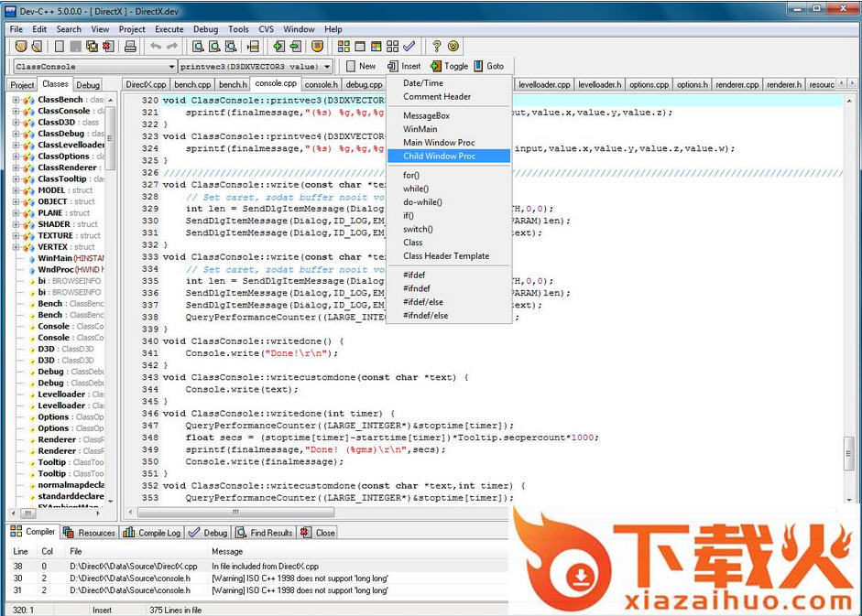The image size is (862, 616).
Task: Select the WndProc function in class tree
Action: pyautogui.click(x=71, y=269)
